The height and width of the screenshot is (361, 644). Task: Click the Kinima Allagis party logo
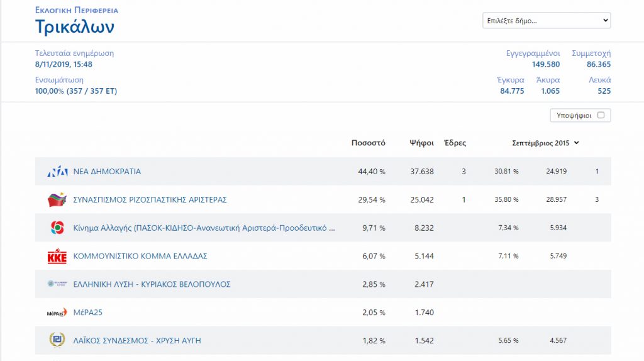point(57,228)
